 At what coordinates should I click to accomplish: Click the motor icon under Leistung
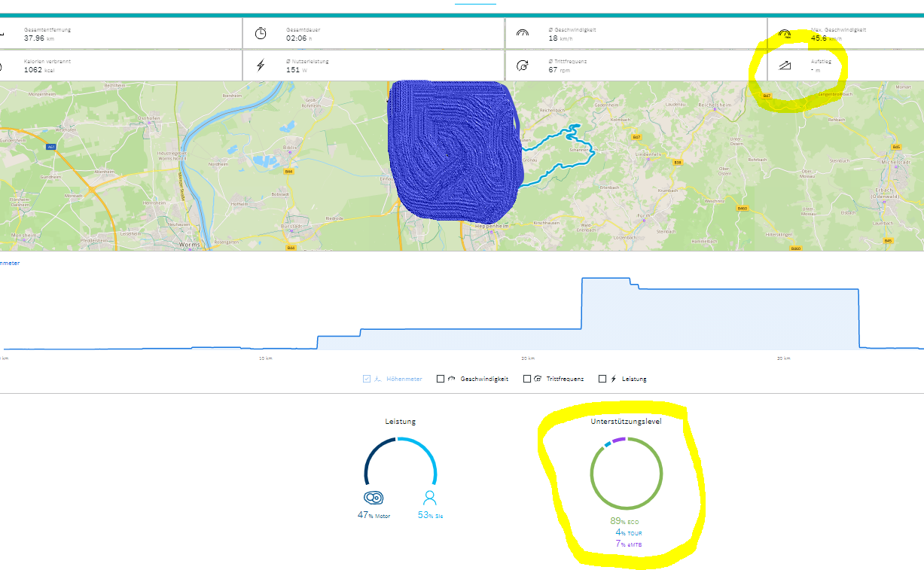[x=374, y=498]
